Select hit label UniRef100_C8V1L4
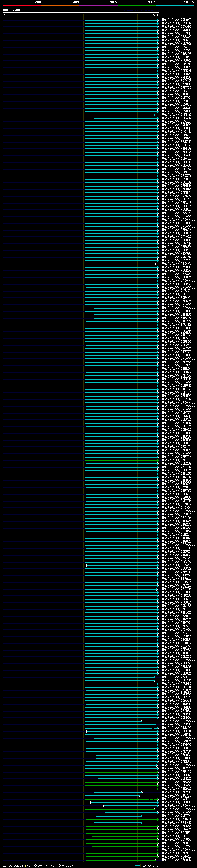This screenshot has width=197, height=868. 177,121
